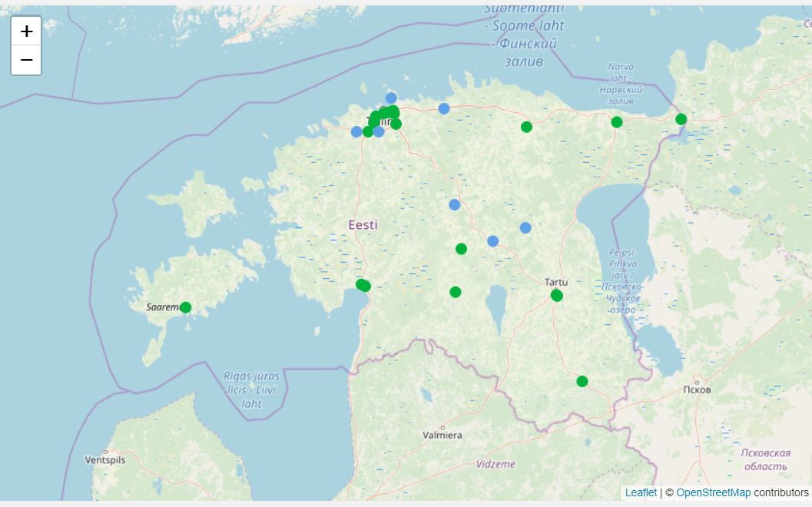
Task: Zoom in using the plus button
Action: click(x=26, y=31)
